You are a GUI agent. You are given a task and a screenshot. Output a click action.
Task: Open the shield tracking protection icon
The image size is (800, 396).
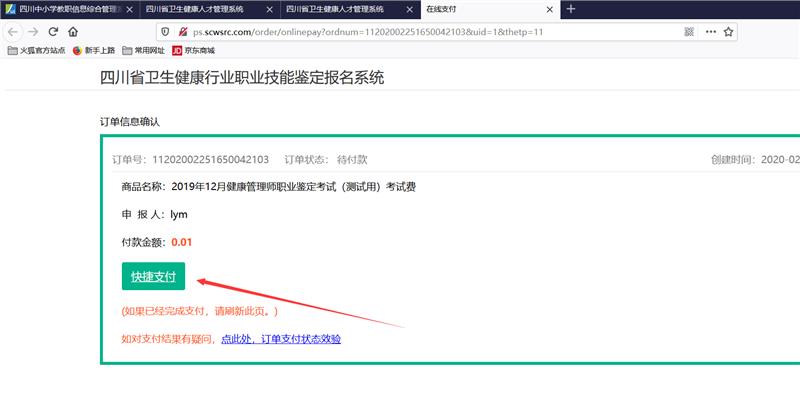[165, 32]
